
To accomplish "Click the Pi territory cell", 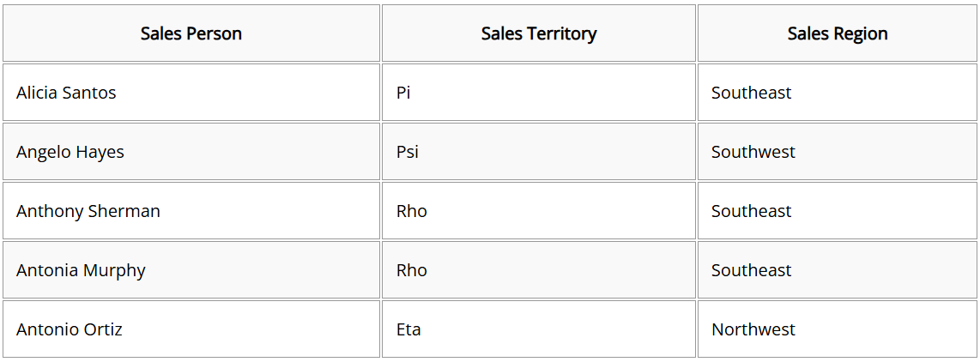I will point(539,93).
